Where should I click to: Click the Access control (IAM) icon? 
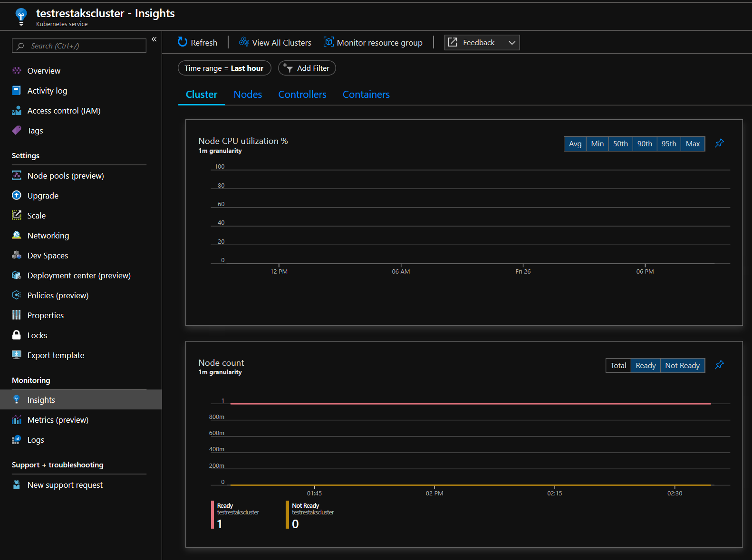click(17, 111)
